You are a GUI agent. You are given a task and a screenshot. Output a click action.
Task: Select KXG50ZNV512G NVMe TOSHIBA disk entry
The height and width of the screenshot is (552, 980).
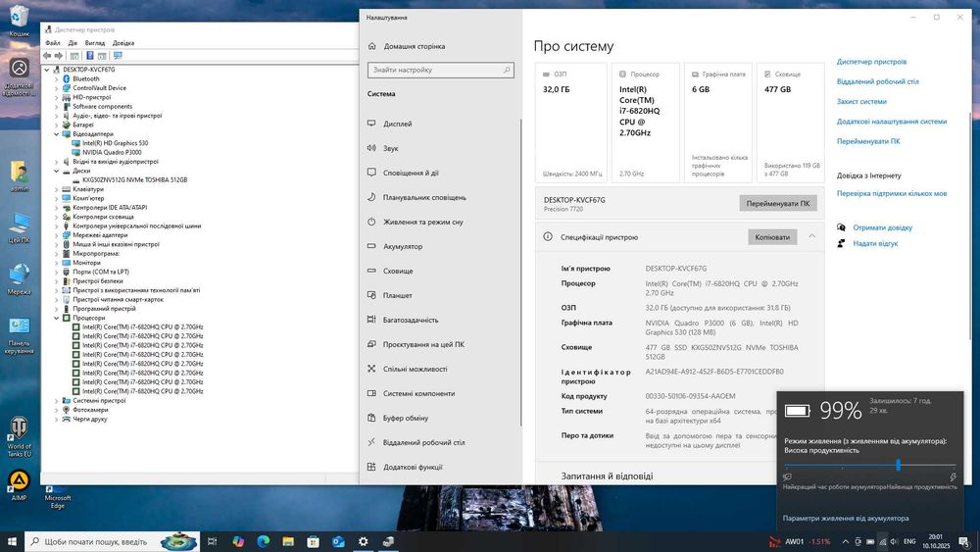point(134,179)
